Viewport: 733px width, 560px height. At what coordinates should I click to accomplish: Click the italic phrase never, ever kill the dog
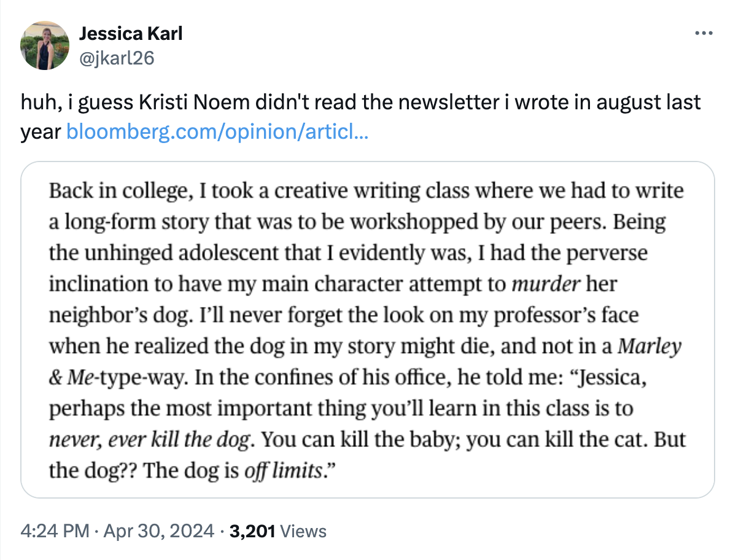pos(150,440)
